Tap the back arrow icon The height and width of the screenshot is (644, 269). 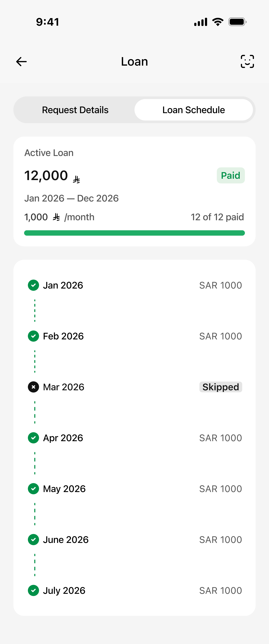tap(21, 61)
